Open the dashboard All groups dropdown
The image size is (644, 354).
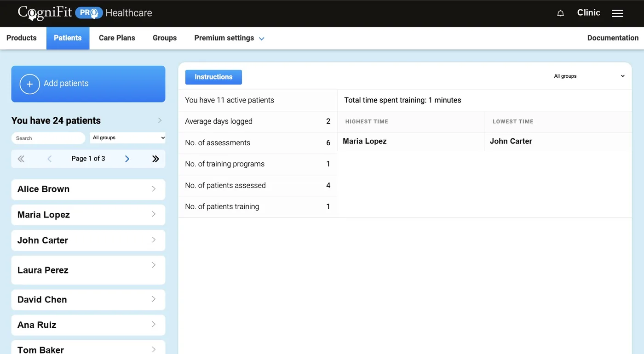589,76
